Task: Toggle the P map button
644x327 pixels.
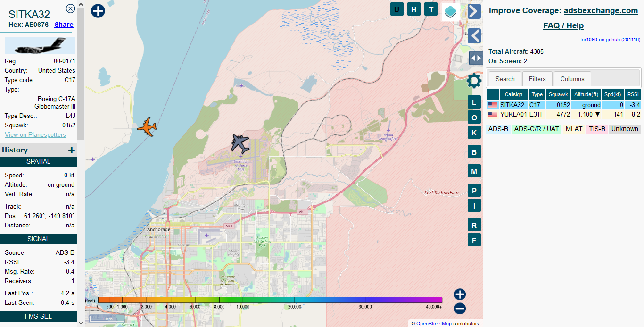Action: coord(474,190)
